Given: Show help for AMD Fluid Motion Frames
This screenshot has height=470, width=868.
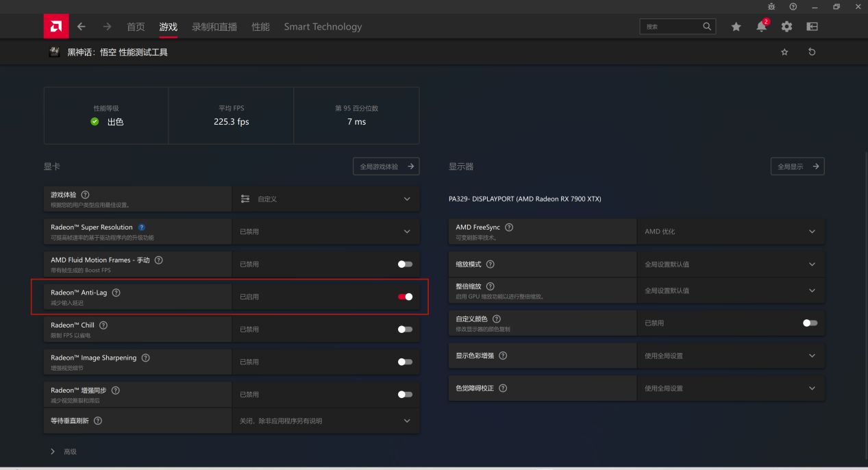Looking at the screenshot, I should pos(159,260).
